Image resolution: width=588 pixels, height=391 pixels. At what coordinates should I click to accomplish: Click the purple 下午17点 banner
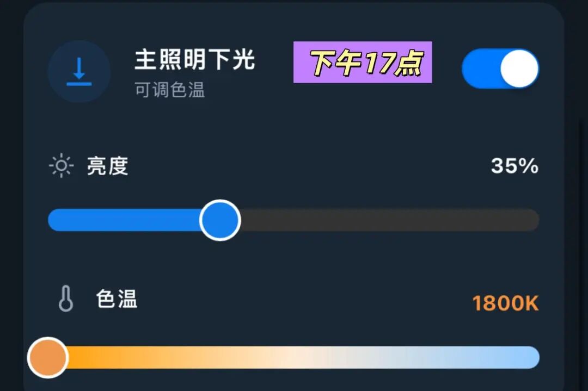363,62
